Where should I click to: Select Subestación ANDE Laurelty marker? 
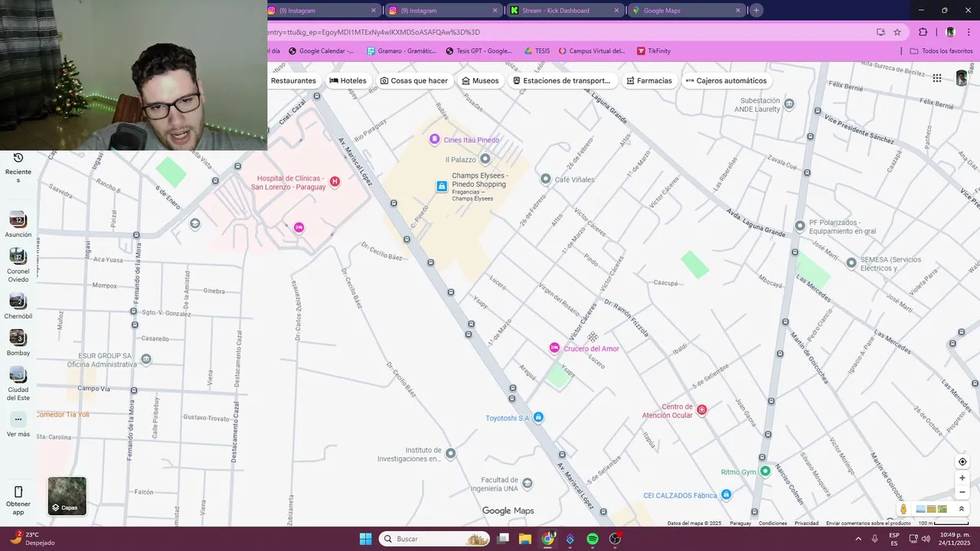click(x=789, y=103)
